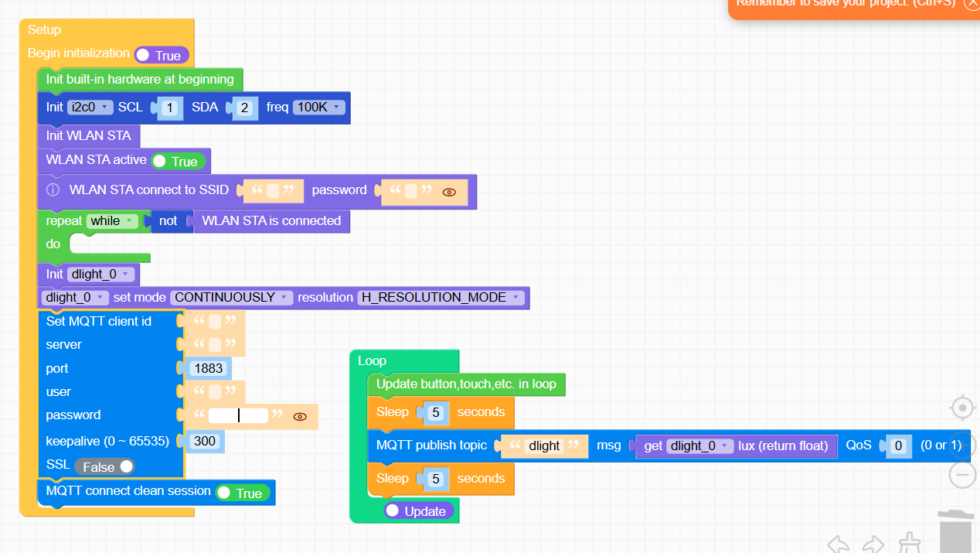Click the info icon on WLAN connect block

point(52,190)
